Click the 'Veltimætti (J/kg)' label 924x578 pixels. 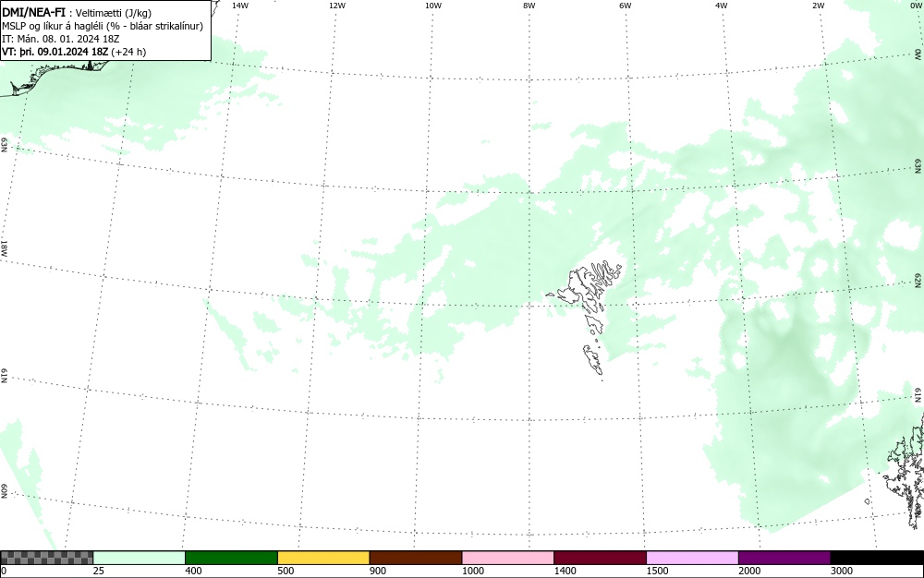click(x=114, y=14)
